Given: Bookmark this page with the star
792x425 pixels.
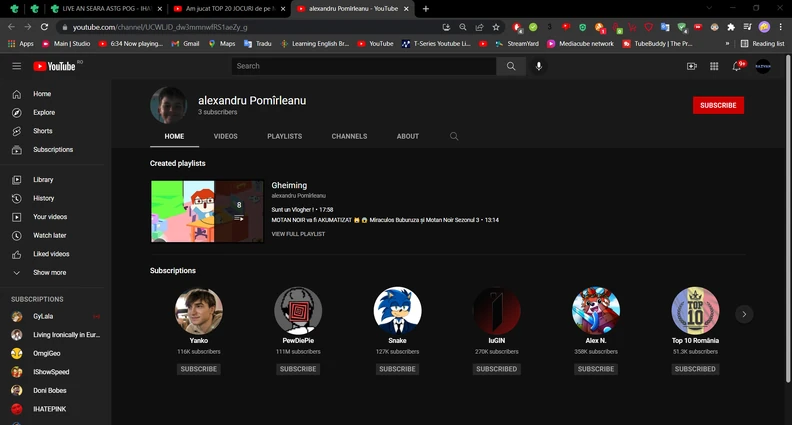Looking at the screenshot, I should [496, 27].
